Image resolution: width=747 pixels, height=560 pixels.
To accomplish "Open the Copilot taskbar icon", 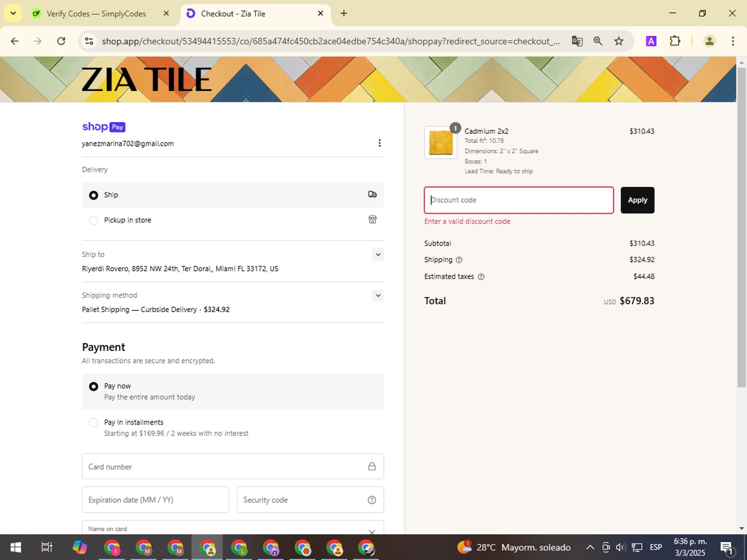I will pyautogui.click(x=80, y=548).
